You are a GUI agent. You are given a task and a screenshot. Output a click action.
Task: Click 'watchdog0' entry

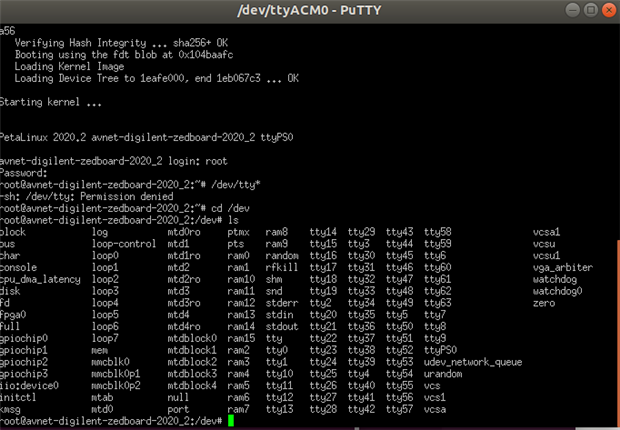pyautogui.click(x=558, y=291)
